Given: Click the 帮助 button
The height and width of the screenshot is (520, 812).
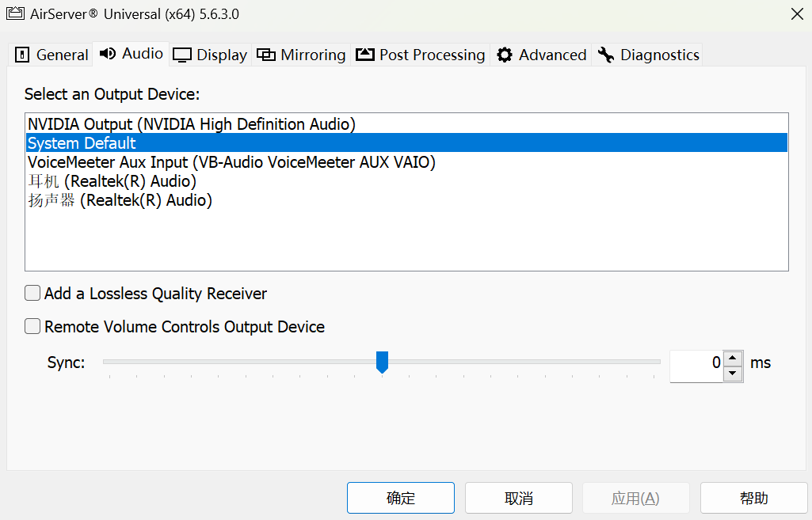Looking at the screenshot, I should point(753,498).
